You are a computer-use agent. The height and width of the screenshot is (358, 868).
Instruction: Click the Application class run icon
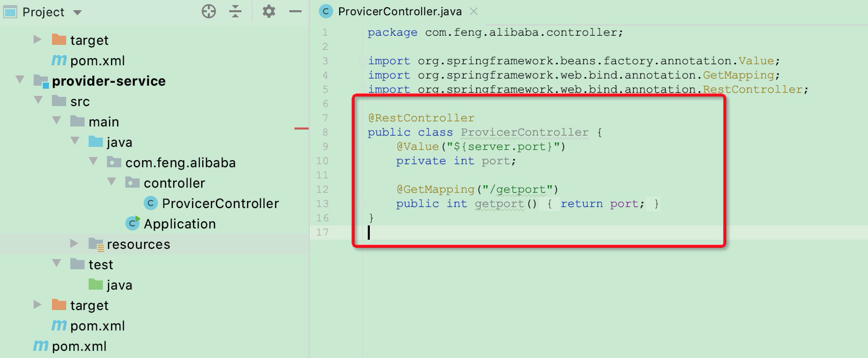click(133, 223)
